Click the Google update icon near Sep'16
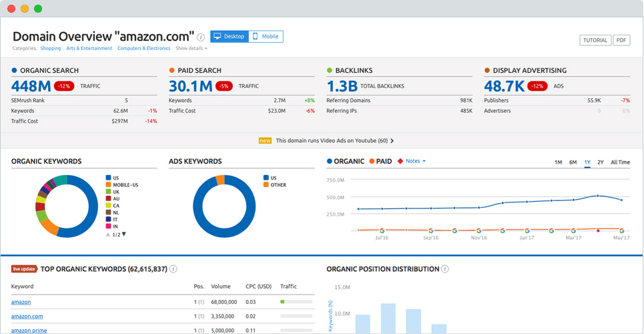The width and height of the screenshot is (644, 334). point(430,230)
